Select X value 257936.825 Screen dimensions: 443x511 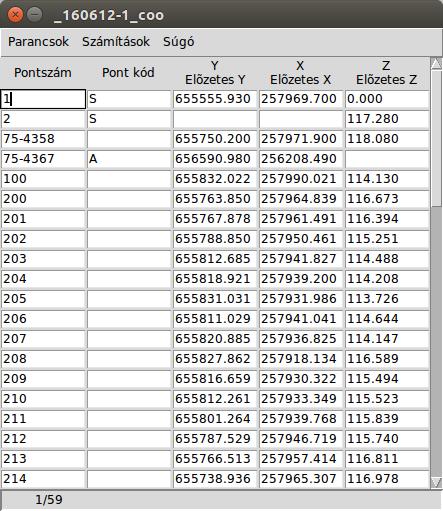[301, 339]
